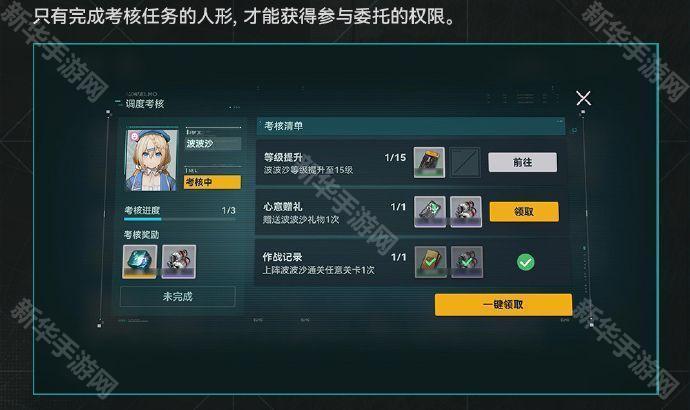The image size is (690, 410).
Task: Click the empty reward slot in 等级提升
Action: click(465, 162)
